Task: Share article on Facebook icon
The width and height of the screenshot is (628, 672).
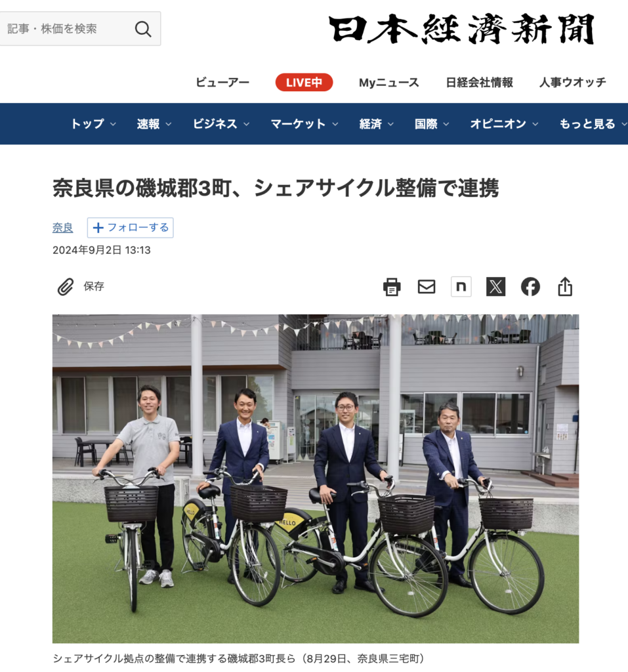Action: tap(530, 287)
